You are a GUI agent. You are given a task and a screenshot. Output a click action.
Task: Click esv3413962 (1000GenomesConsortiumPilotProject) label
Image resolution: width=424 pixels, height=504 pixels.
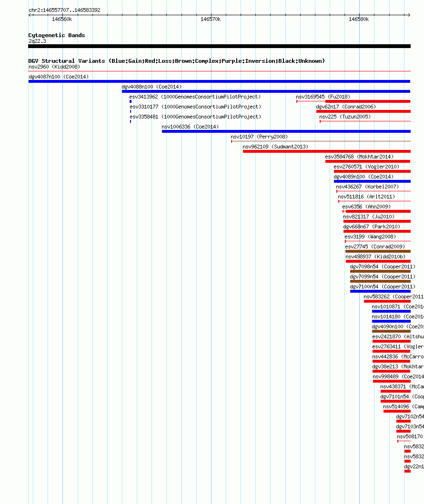(x=195, y=97)
